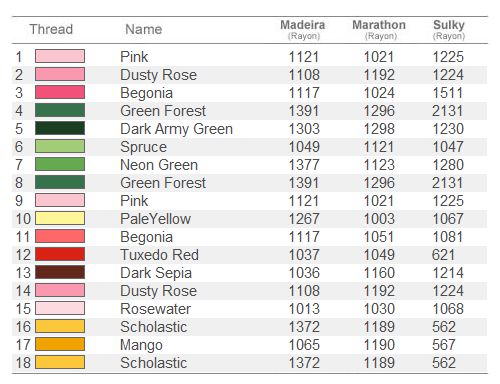Select Sulky value 1081

448,237
